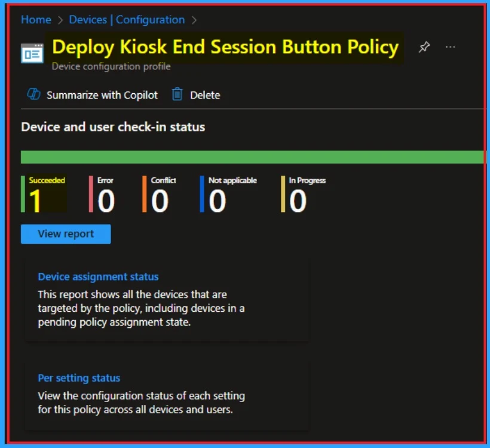Click the chevron after Devices | Configuration

(194, 20)
